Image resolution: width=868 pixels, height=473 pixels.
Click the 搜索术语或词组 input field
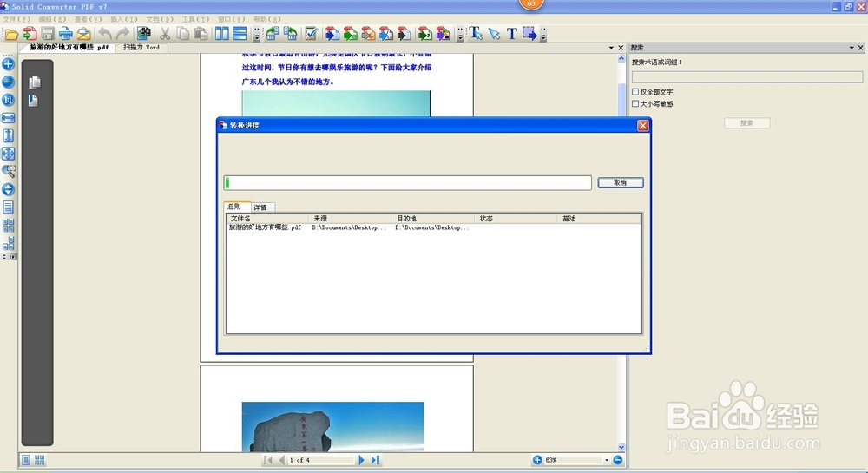click(x=747, y=77)
